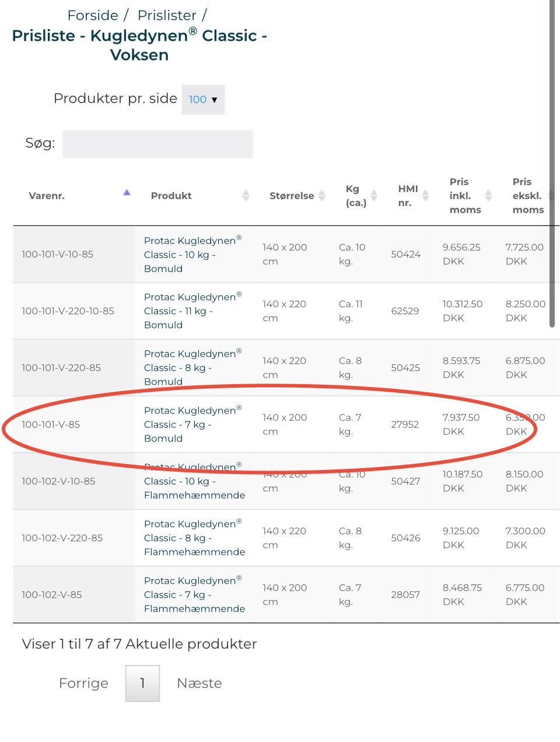This screenshot has height=742, width=560.
Task: Open Kugledynen Classic 11 kg Bomuld product
Action: pyautogui.click(x=192, y=311)
